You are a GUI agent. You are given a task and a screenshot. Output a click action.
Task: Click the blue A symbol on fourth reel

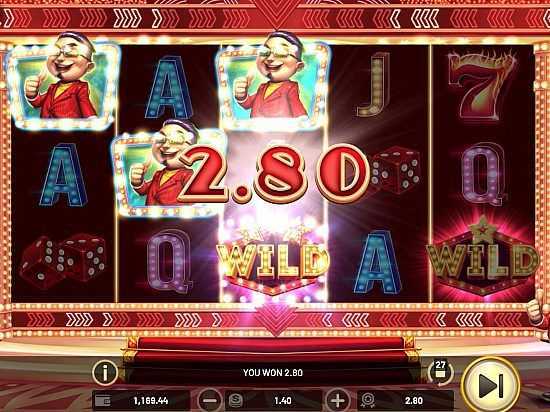coord(377,262)
